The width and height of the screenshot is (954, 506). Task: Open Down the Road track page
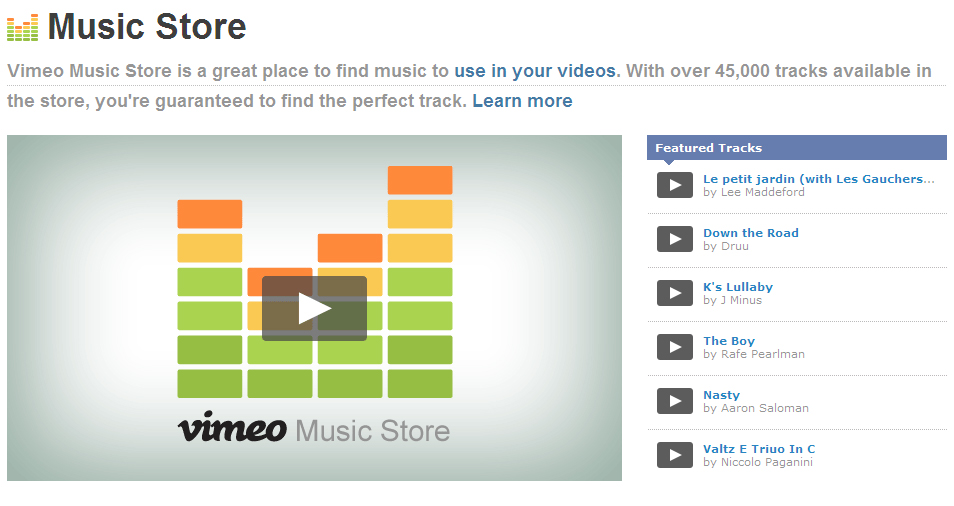751,233
